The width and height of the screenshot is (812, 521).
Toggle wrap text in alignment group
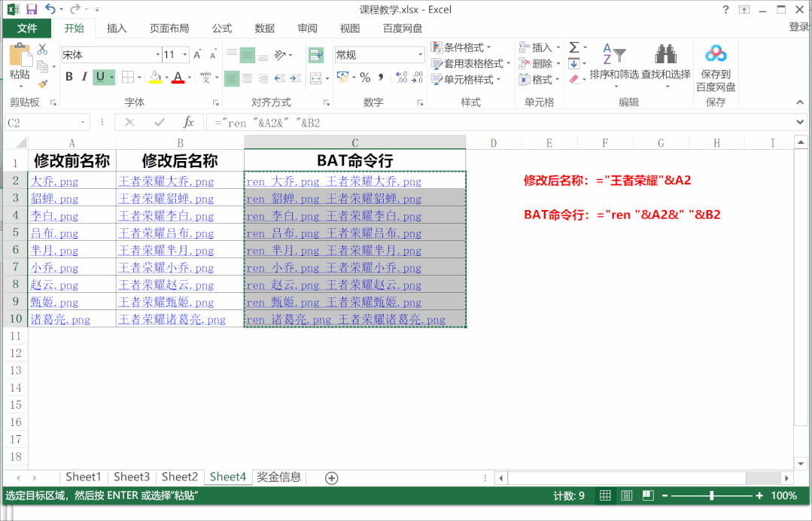[x=315, y=55]
